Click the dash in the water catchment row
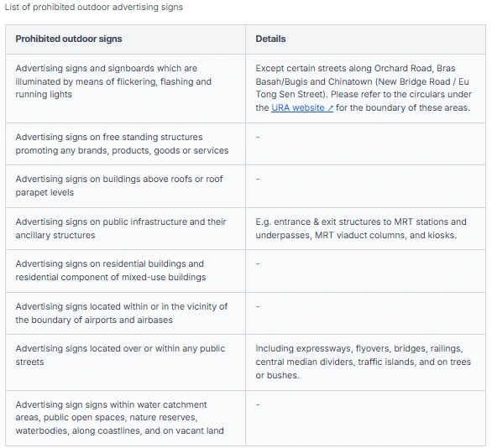This screenshot has height=448, width=492. (258, 404)
